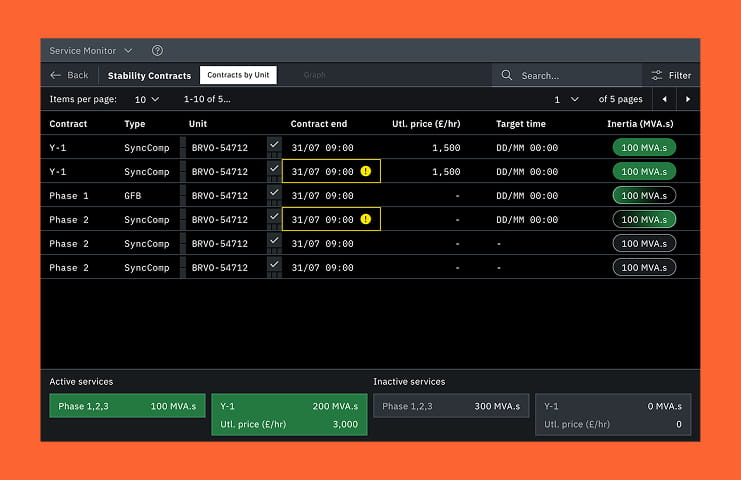Open the items per page dropdown
The height and width of the screenshot is (480, 741).
(147, 99)
